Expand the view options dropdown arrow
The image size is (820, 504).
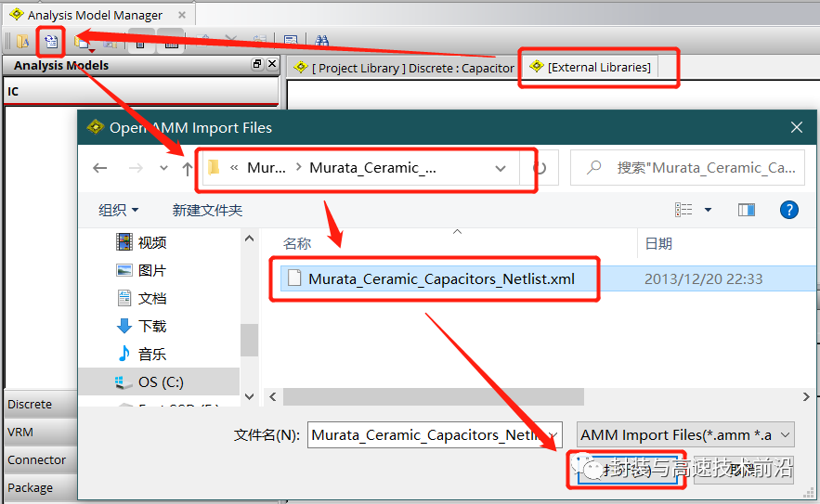tap(708, 210)
